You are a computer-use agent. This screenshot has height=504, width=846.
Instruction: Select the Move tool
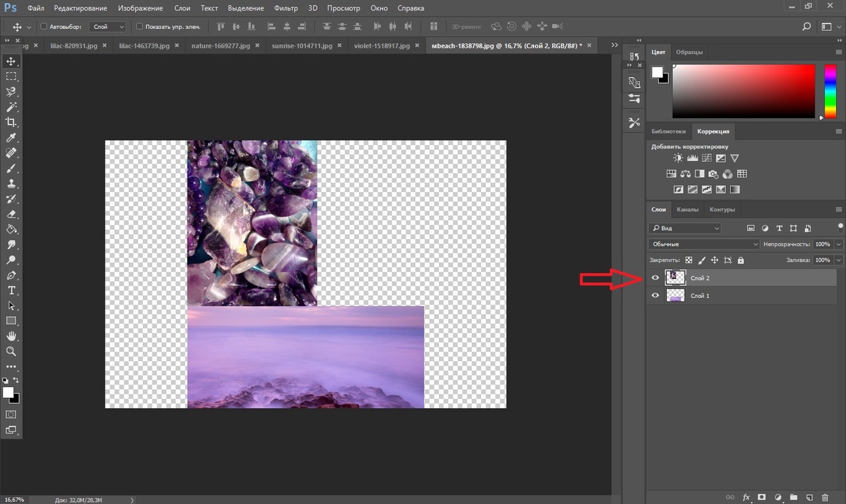point(11,61)
